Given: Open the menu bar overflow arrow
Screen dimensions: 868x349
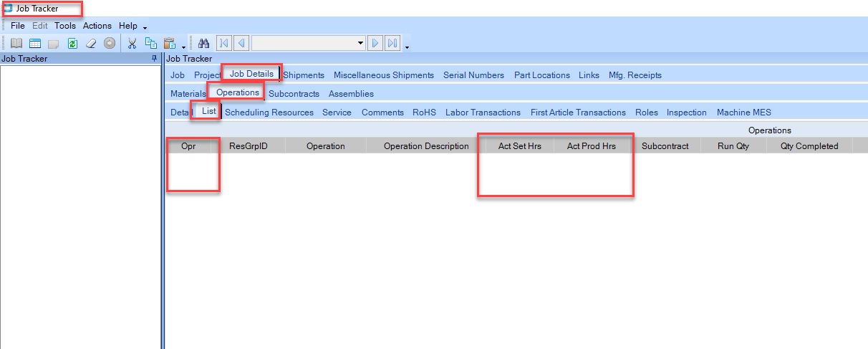Looking at the screenshot, I should point(145,28).
